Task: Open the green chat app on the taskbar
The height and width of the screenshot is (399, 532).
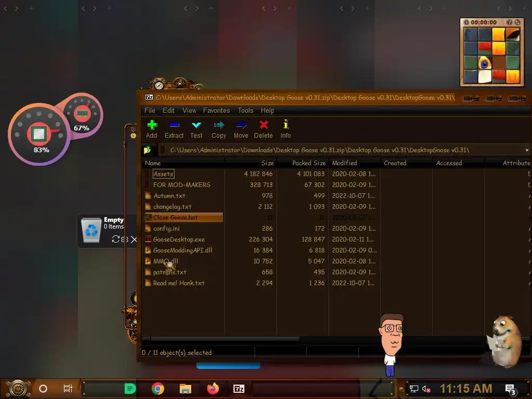Action: point(130,389)
